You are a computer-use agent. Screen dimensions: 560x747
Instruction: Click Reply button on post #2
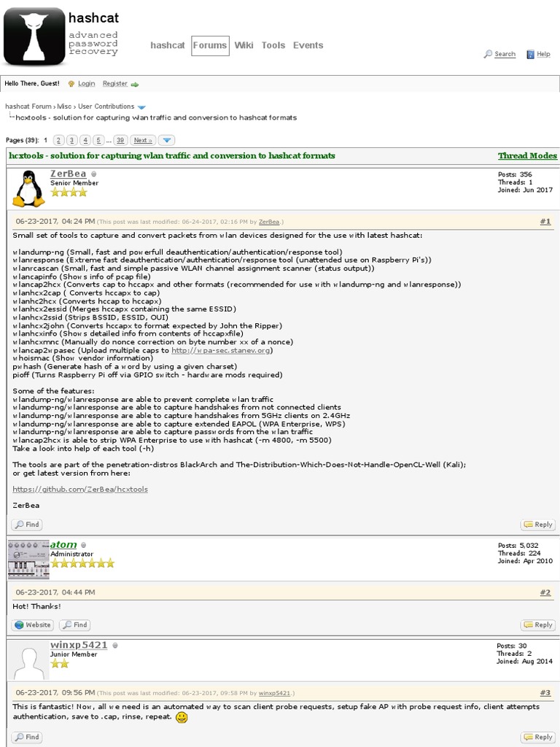pos(538,624)
